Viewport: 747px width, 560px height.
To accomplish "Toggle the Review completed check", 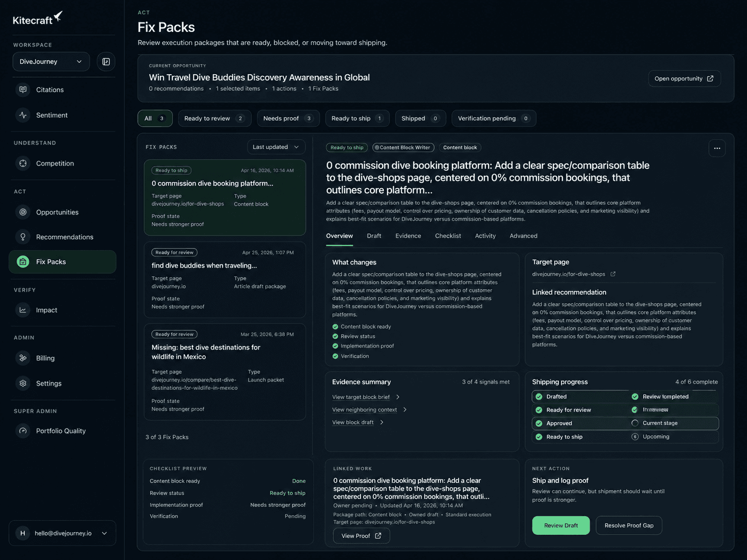I will [x=635, y=397].
